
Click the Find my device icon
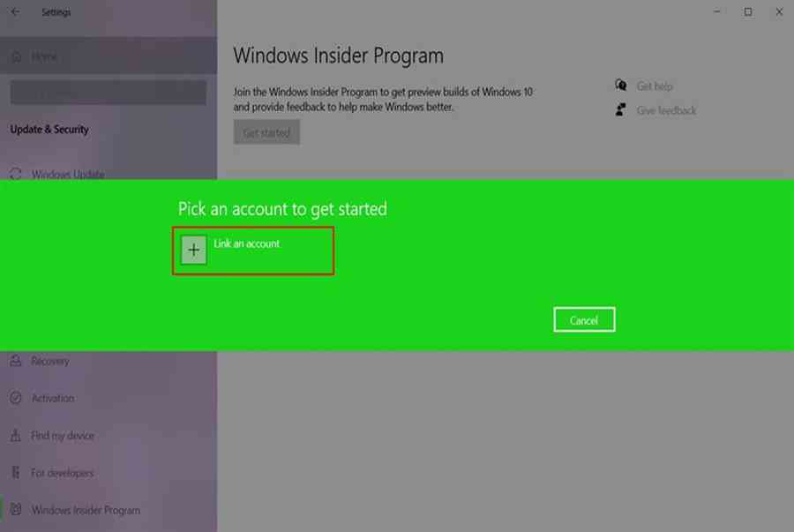pos(16,435)
